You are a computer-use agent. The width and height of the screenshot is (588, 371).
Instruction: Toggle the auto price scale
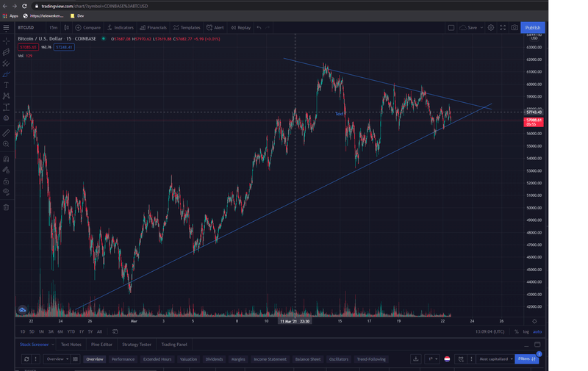coord(537,331)
